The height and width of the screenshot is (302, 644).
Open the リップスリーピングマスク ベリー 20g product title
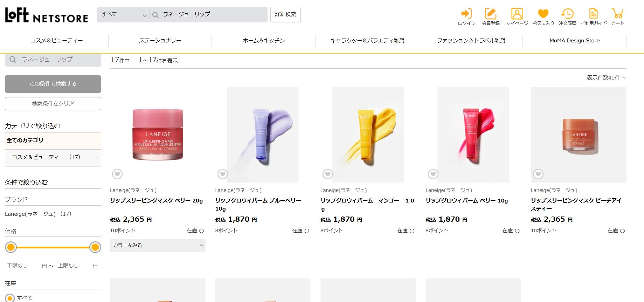point(156,201)
